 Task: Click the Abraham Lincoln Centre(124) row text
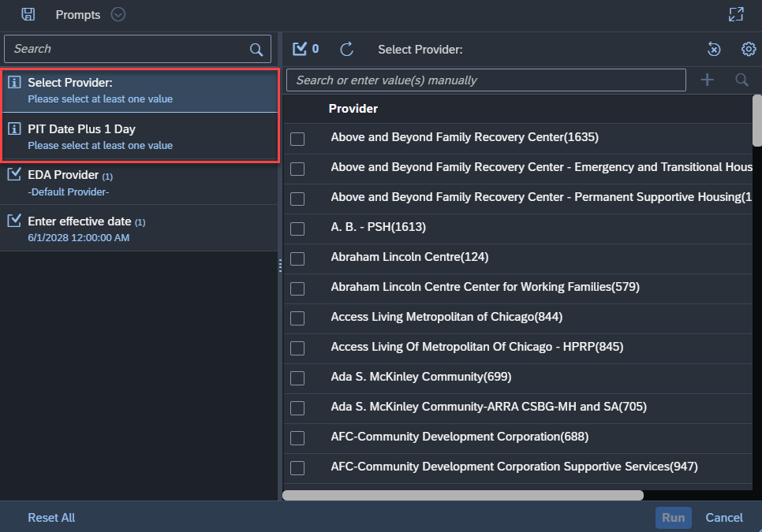[x=409, y=257]
